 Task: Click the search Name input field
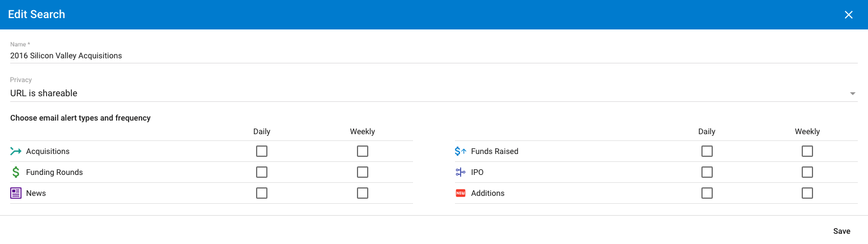point(433,55)
